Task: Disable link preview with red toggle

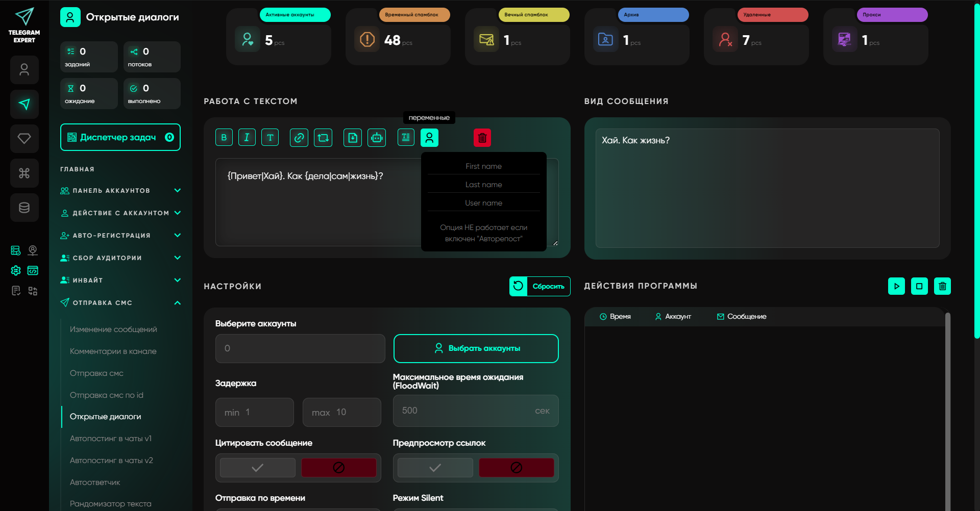Action: coord(516,468)
